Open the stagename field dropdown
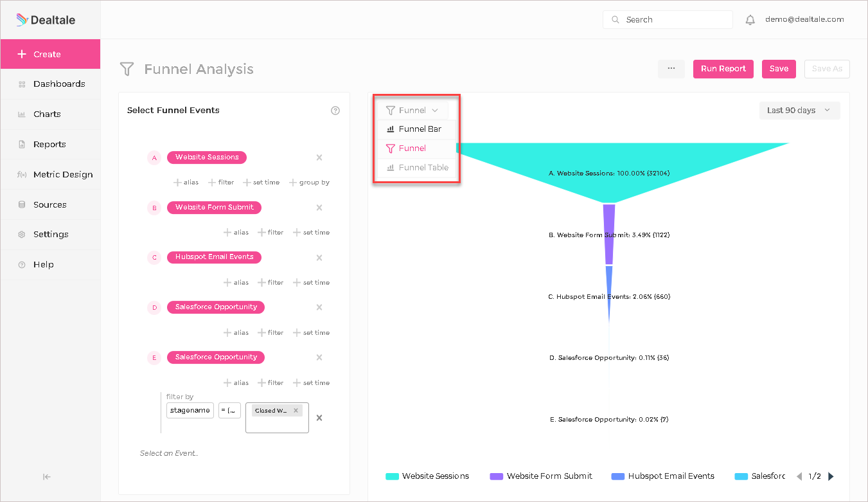The height and width of the screenshot is (502, 868). pos(190,410)
